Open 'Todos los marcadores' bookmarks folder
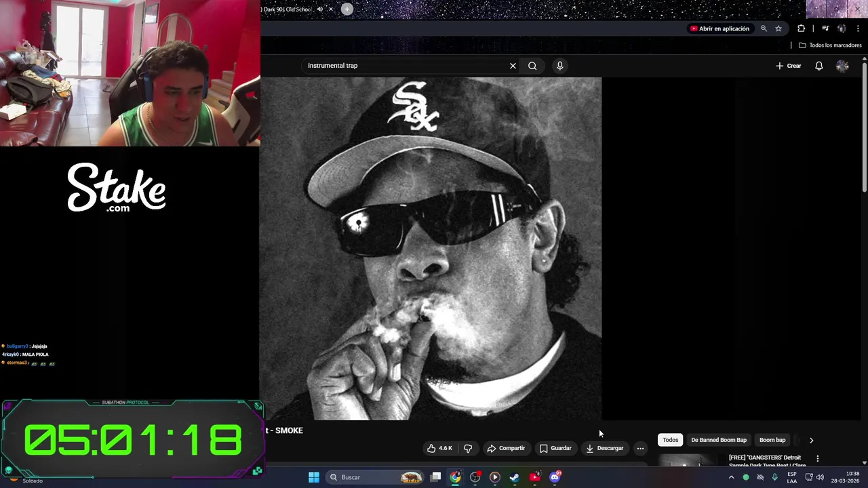The image size is (868, 488). point(830,45)
